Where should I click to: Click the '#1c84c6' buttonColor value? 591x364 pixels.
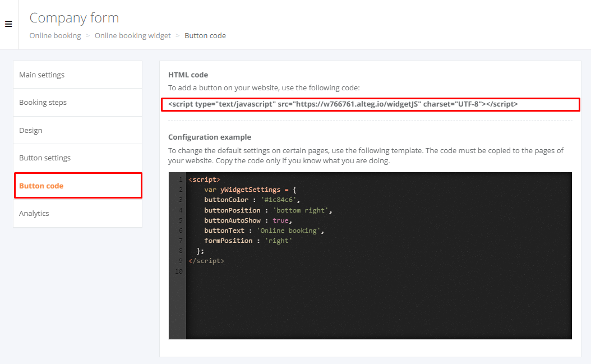click(280, 200)
